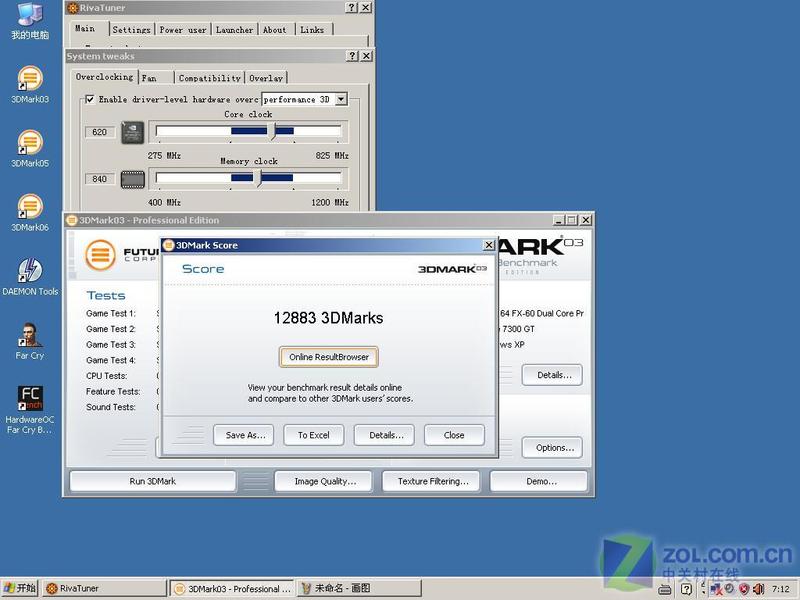Click the help button on RivaTuner window
Image resolution: width=800 pixels, height=600 pixels.
pos(352,7)
